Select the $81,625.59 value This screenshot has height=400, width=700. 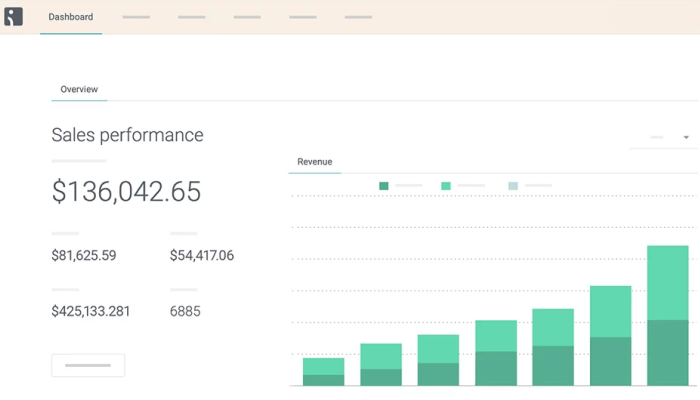(84, 256)
